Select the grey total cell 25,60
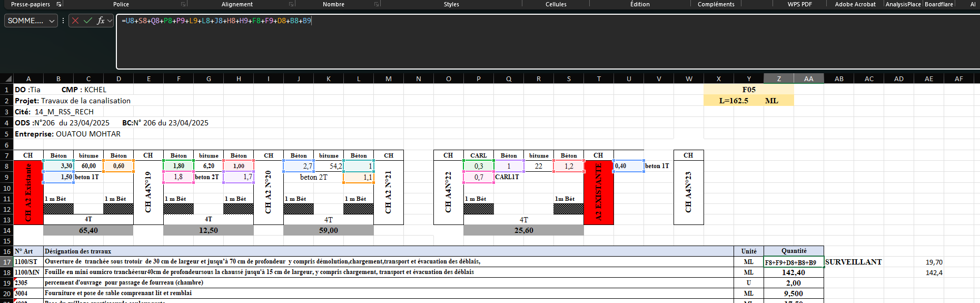The image size is (980, 303). [523, 230]
